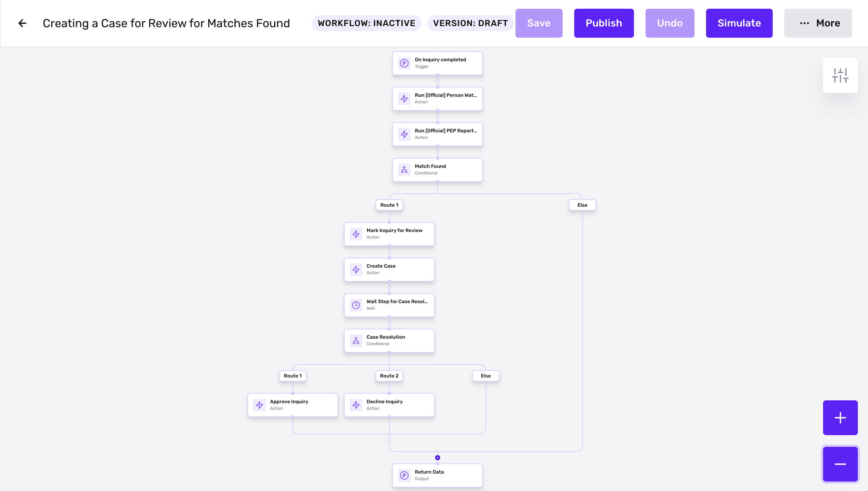Toggle the Workflow Inactive status badge
This screenshot has width=868, height=491.
[366, 23]
